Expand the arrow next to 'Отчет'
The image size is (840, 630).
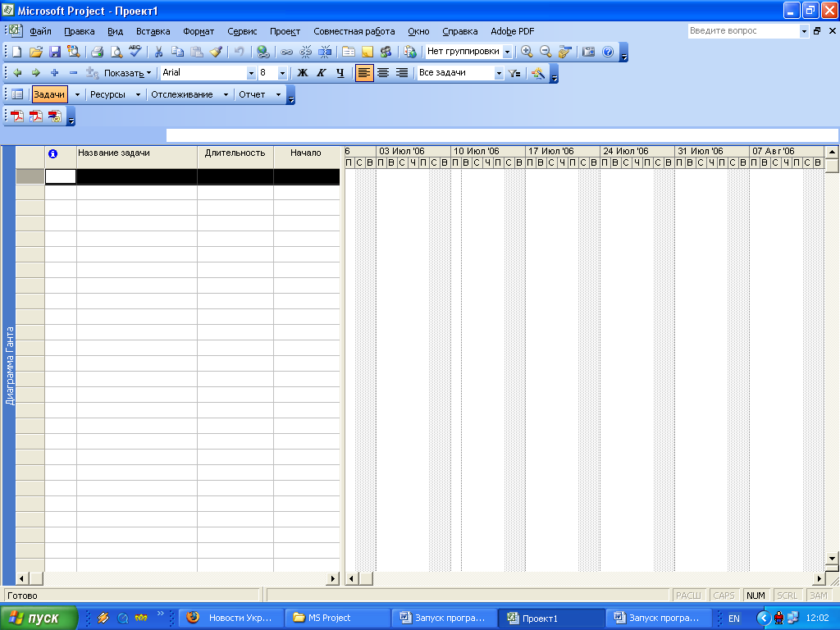pyautogui.click(x=278, y=94)
